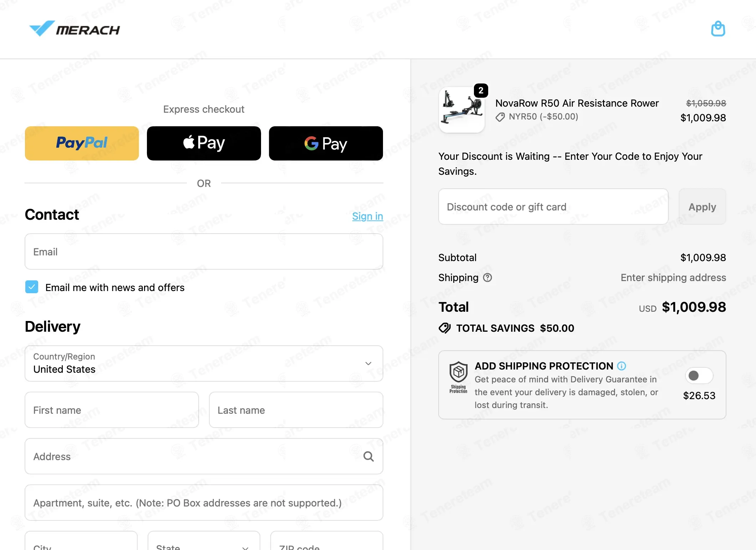
Task: Focus the Email input field
Action: coord(204,252)
